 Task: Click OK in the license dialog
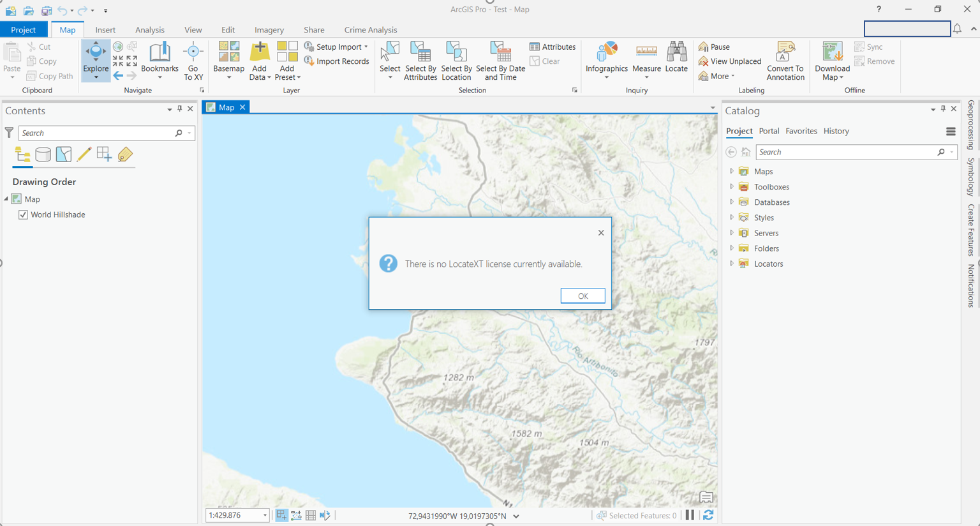tap(583, 296)
